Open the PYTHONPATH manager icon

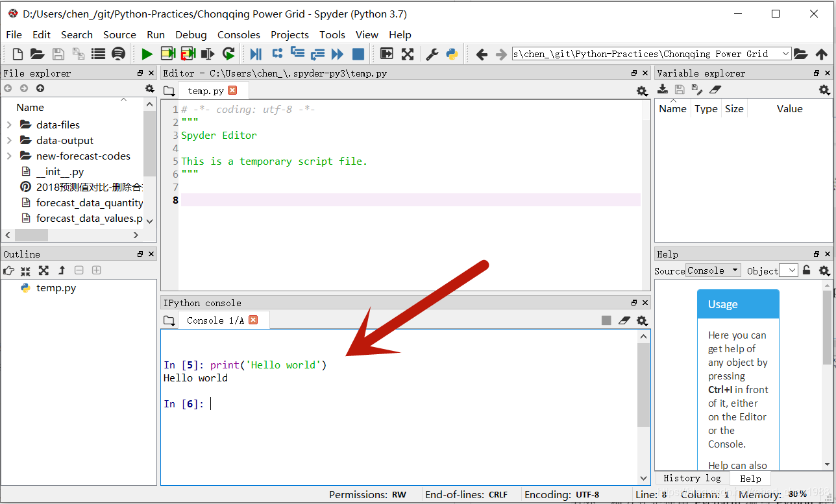click(x=452, y=54)
